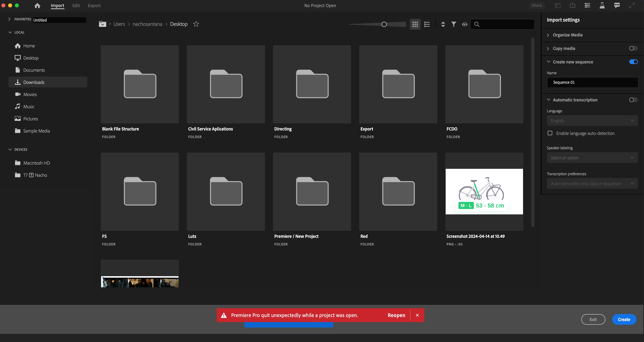
Task: Collapse the DEVICES section
Action: click(x=10, y=149)
